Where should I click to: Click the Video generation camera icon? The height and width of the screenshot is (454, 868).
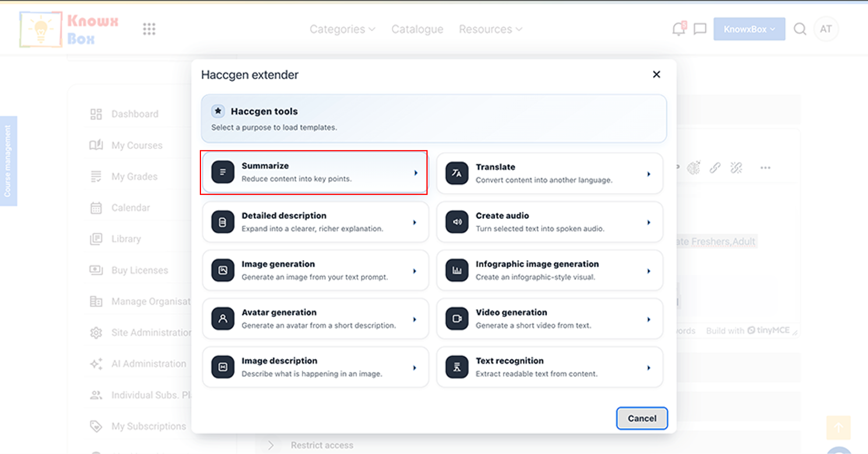[457, 318]
